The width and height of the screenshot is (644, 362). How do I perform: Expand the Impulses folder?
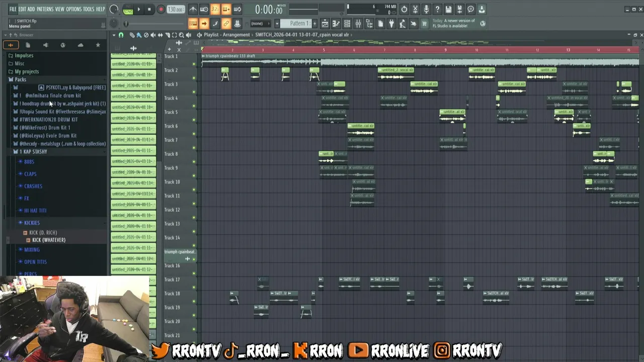point(24,55)
